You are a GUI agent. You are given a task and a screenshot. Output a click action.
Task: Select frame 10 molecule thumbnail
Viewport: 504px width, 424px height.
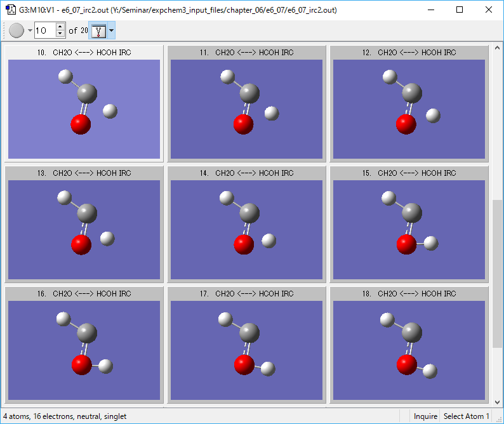[84, 109]
